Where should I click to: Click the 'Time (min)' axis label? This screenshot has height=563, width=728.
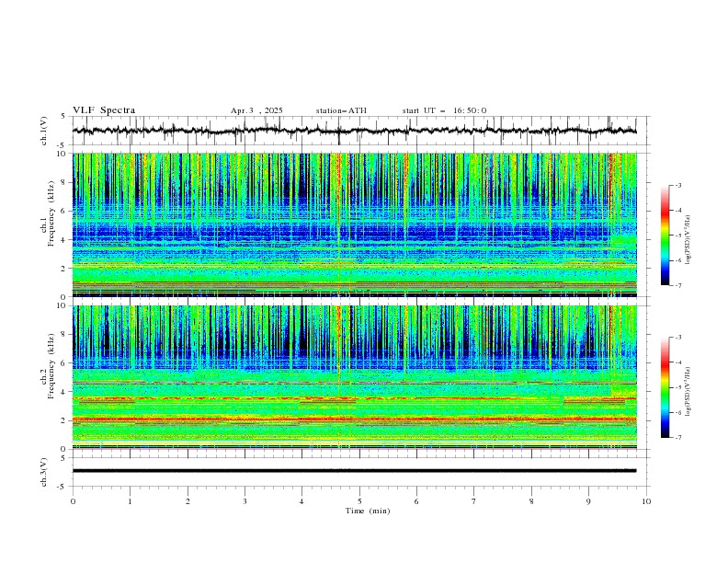[368, 511]
